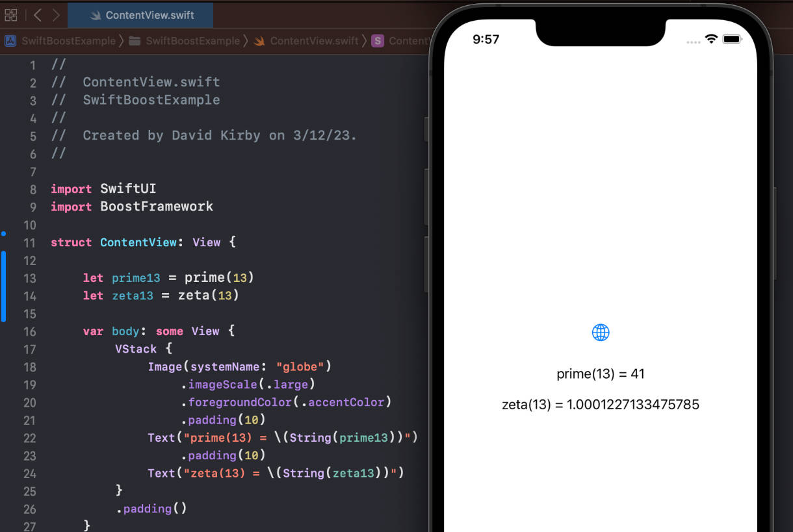Click the "globe" string literal in code

[x=300, y=367]
